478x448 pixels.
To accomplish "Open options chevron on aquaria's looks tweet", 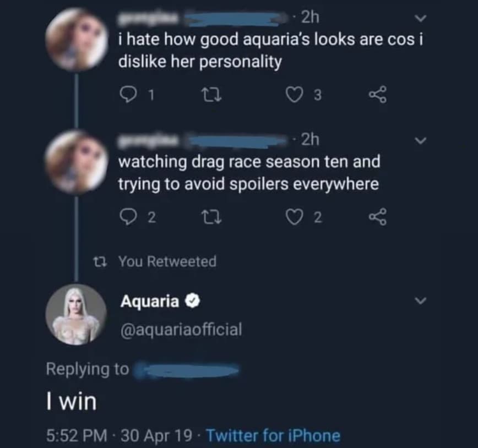I will [421, 19].
